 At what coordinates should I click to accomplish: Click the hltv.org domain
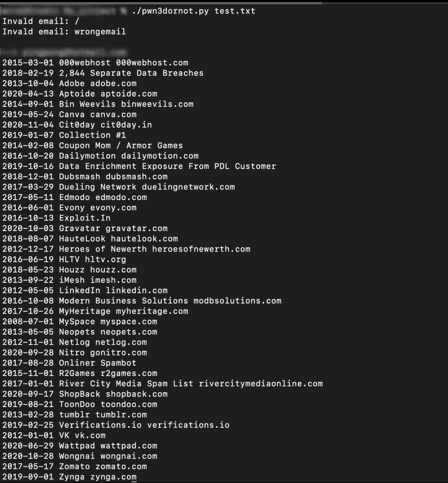105,259
